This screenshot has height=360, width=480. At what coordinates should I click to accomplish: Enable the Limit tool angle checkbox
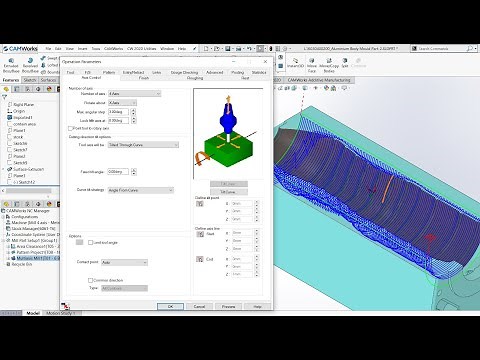90,243
